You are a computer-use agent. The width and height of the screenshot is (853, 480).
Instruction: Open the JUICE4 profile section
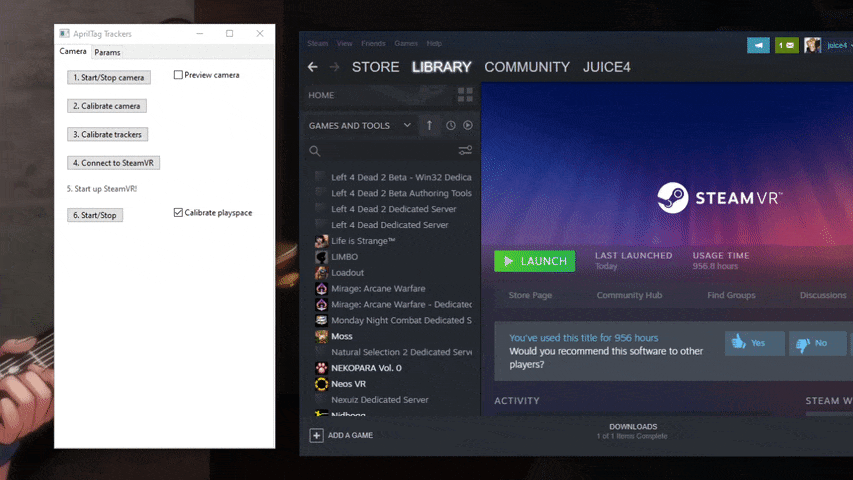607,67
